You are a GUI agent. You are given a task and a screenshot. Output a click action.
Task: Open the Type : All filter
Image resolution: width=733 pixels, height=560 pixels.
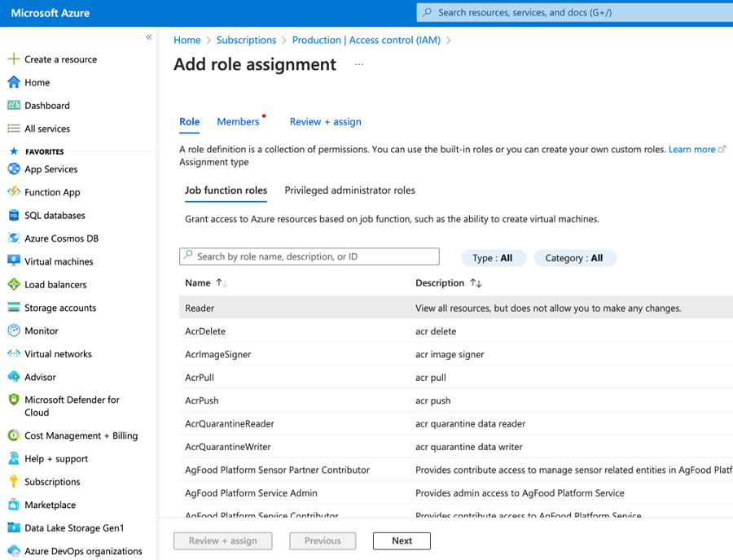[493, 258]
